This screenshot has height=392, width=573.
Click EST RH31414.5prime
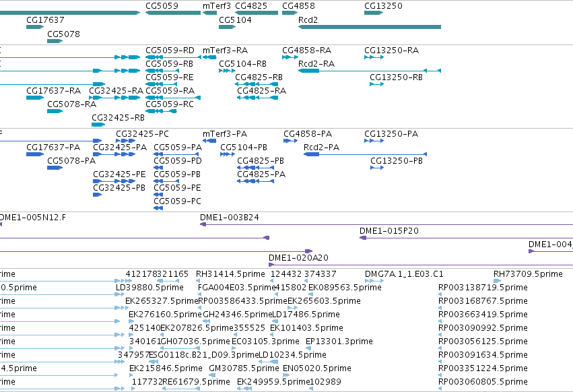198,281
